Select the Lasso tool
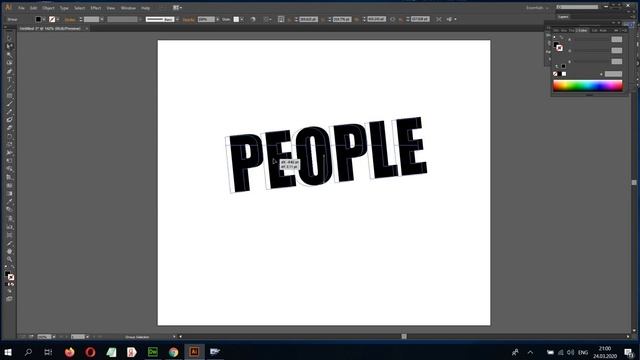640x360 pixels. (x=9, y=62)
